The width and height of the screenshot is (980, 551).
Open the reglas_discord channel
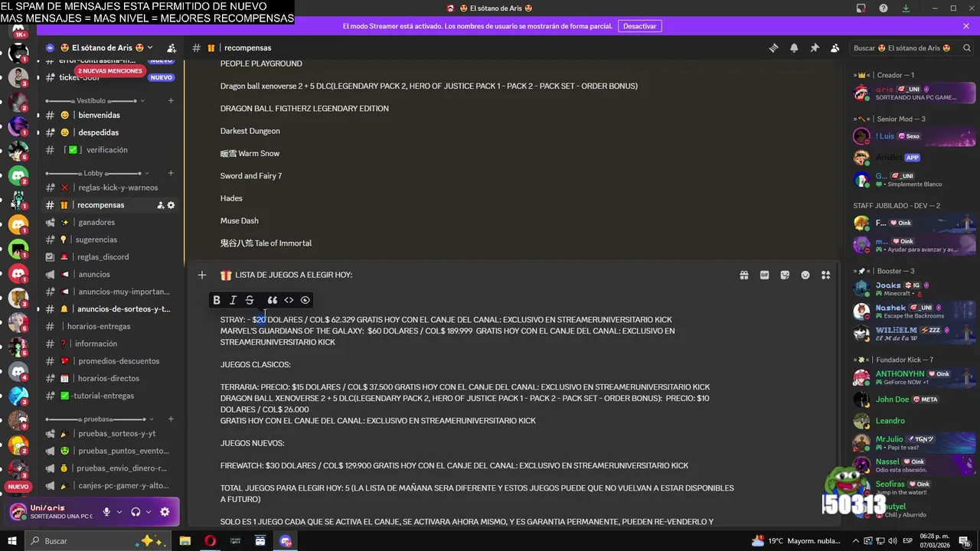coord(109,257)
